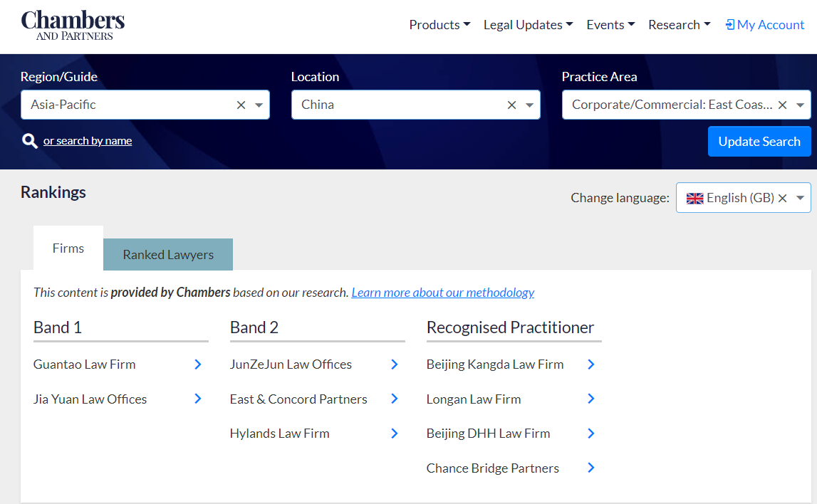The height and width of the screenshot is (504, 817).
Task: Expand the Region/Guide dropdown arrow
Action: [x=259, y=105]
